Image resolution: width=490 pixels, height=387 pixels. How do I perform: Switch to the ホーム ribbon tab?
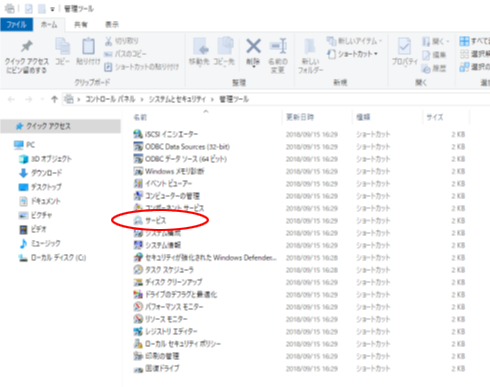[49, 25]
